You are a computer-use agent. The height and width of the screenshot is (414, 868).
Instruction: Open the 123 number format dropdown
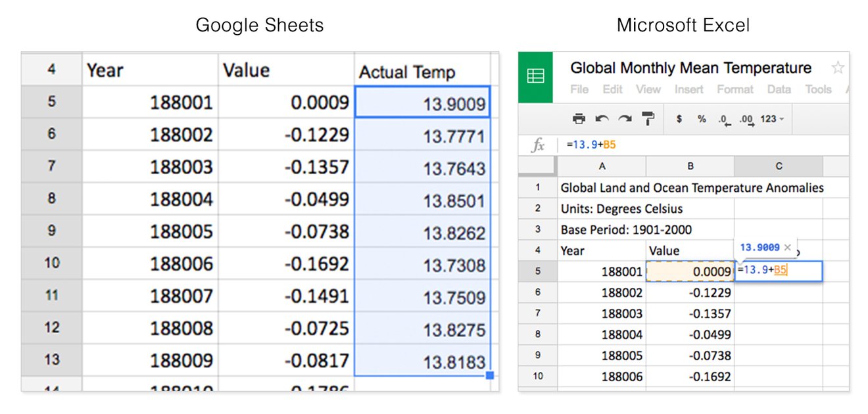pyautogui.click(x=772, y=119)
